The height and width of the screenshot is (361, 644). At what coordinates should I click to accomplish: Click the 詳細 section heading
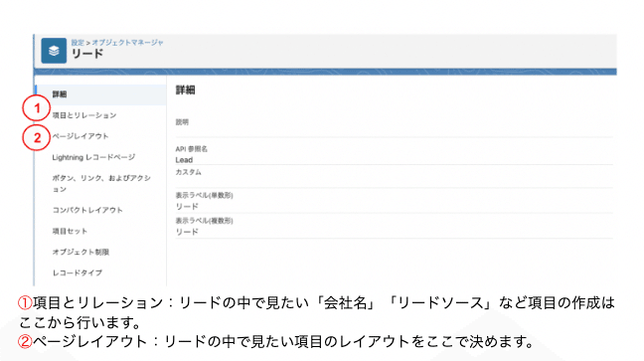point(185,90)
